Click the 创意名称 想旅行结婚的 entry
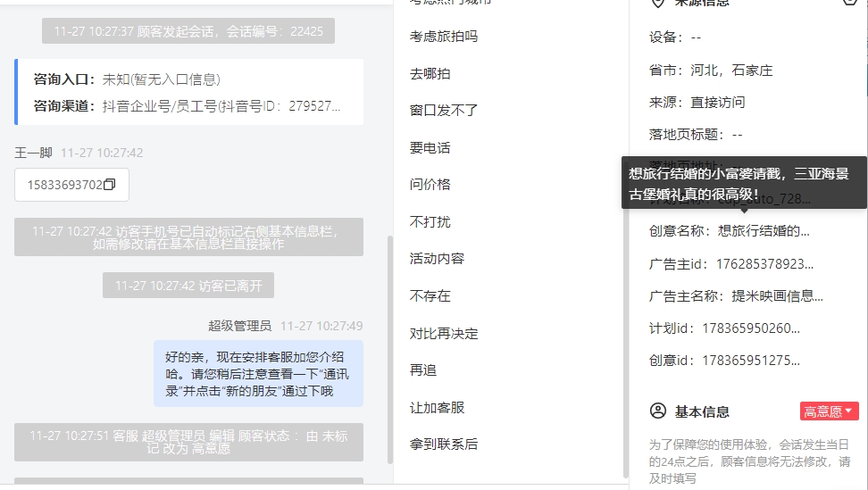This screenshot has width=868, height=490. [729, 230]
